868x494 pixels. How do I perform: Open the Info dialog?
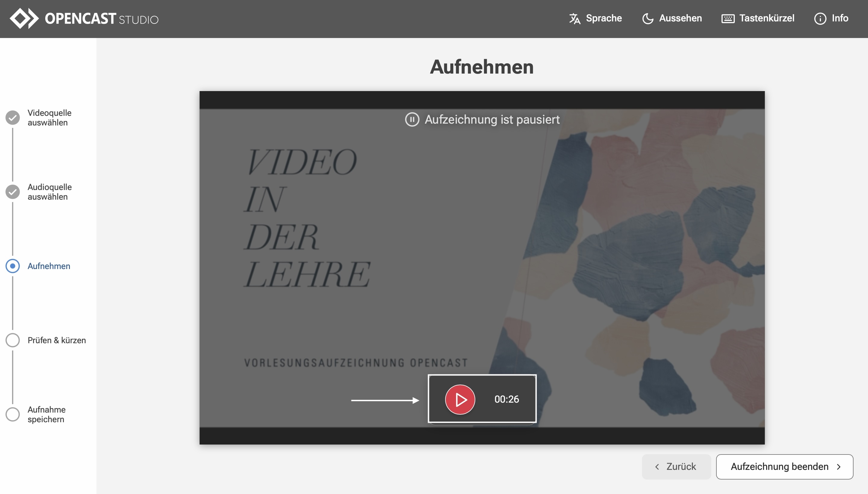(831, 18)
